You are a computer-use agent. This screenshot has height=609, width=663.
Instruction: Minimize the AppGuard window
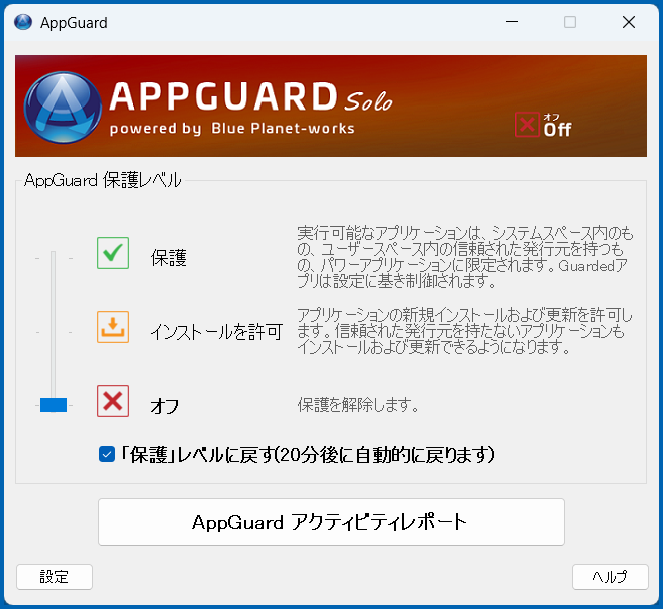512,22
